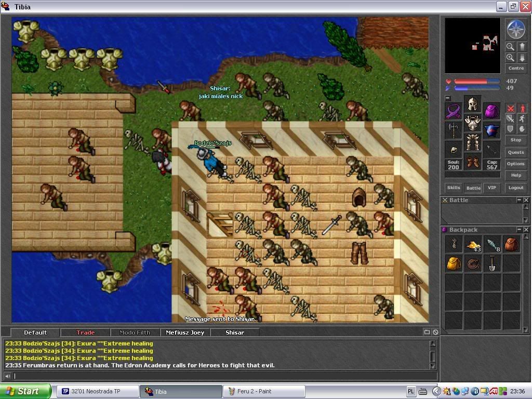
Task: Open the brown bag in backpack
Action: [x=512, y=244]
